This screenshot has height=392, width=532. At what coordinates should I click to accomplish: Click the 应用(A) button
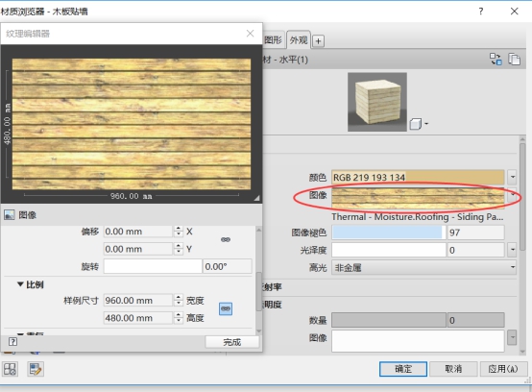point(504,369)
